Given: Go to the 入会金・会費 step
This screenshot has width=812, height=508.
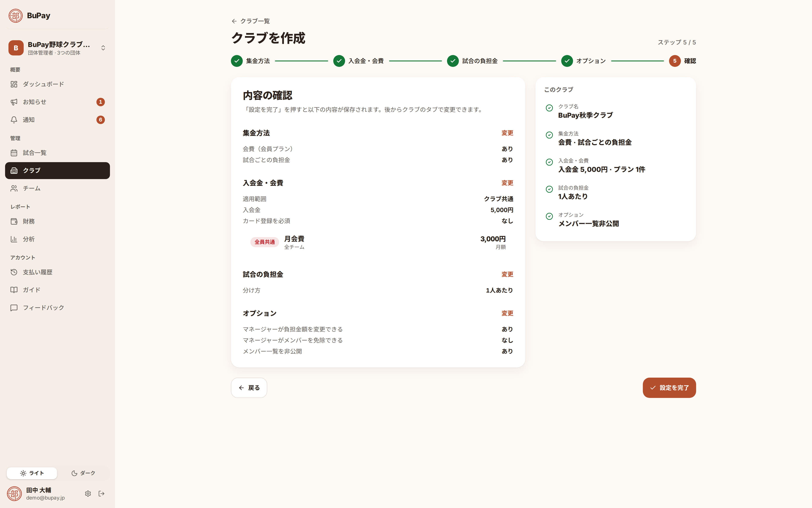Looking at the screenshot, I should (x=358, y=61).
